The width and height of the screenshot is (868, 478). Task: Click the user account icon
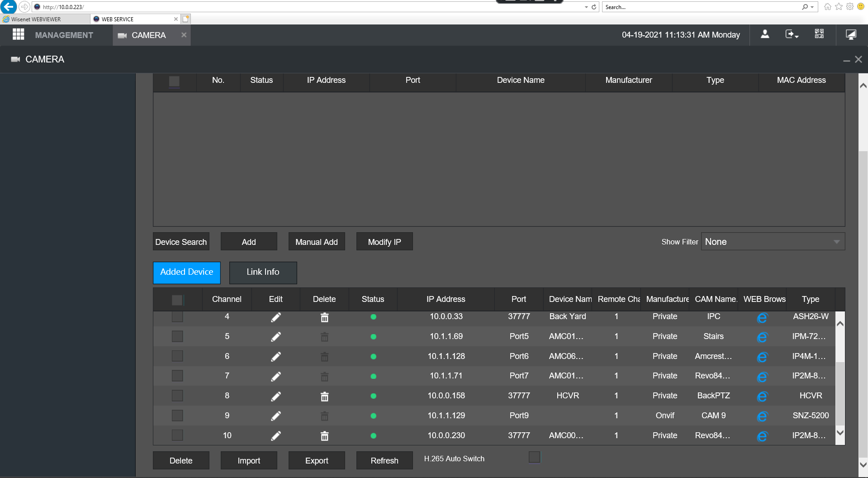point(765,34)
